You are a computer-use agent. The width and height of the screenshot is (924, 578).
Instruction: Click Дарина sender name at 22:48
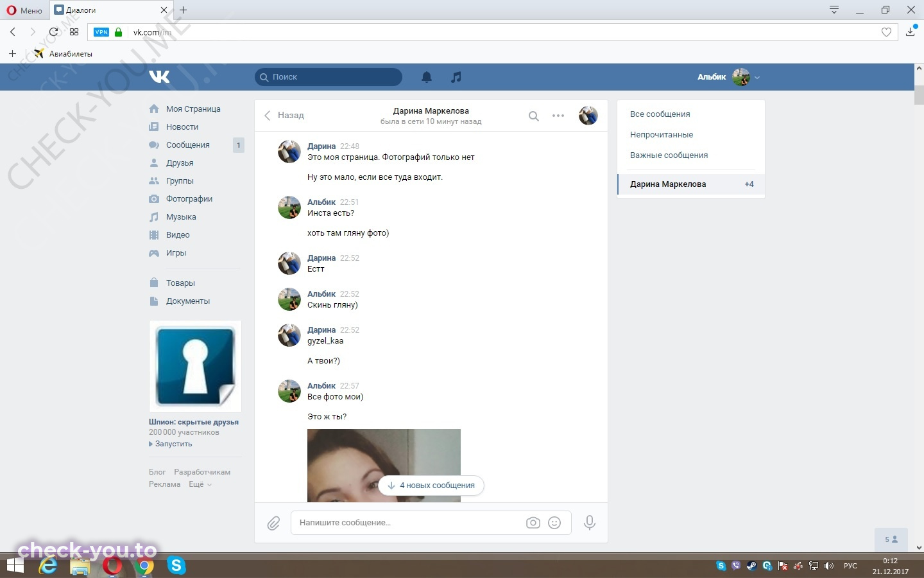321,146
